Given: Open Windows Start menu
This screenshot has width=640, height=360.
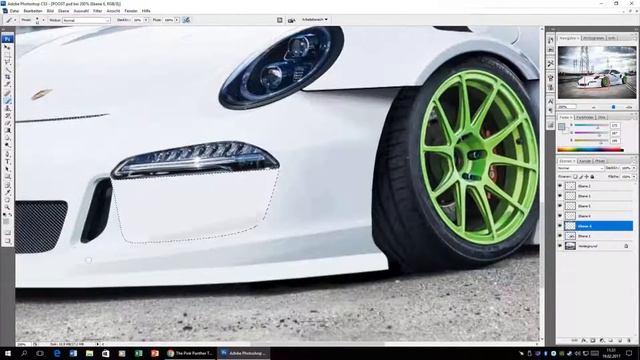Looking at the screenshot, I should (8, 353).
